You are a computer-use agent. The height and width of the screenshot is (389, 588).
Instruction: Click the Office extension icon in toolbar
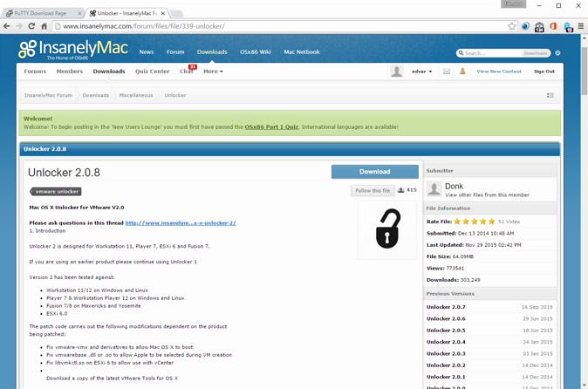click(x=553, y=26)
